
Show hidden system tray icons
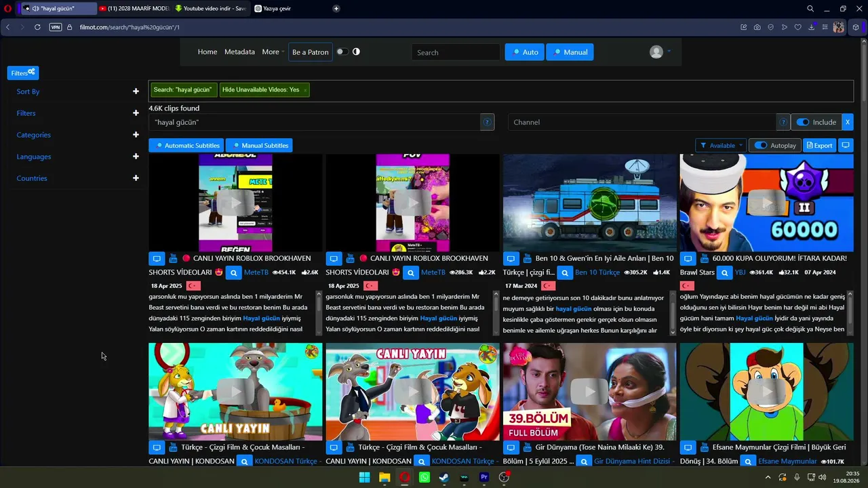click(x=768, y=477)
